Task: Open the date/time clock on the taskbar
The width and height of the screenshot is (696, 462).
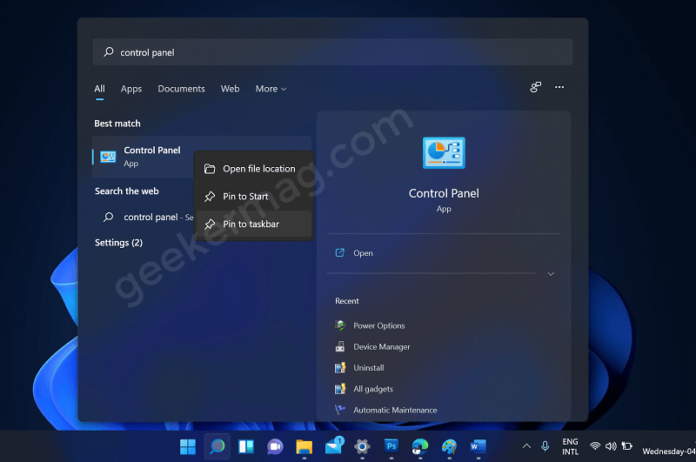Action: (x=668, y=451)
